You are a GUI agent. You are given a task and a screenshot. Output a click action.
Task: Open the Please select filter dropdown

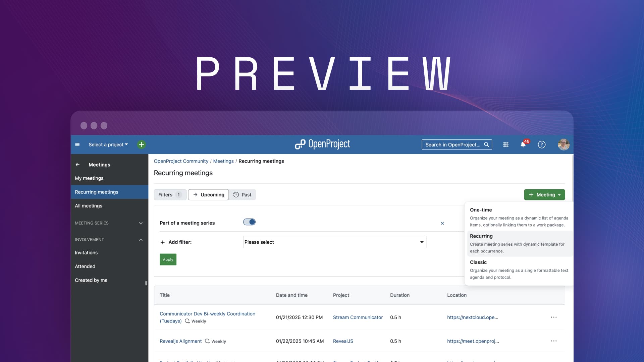[x=334, y=242]
